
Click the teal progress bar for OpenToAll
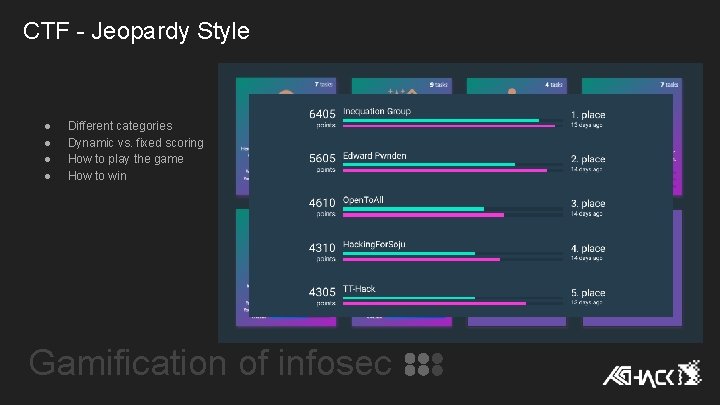tap(413, 209)
